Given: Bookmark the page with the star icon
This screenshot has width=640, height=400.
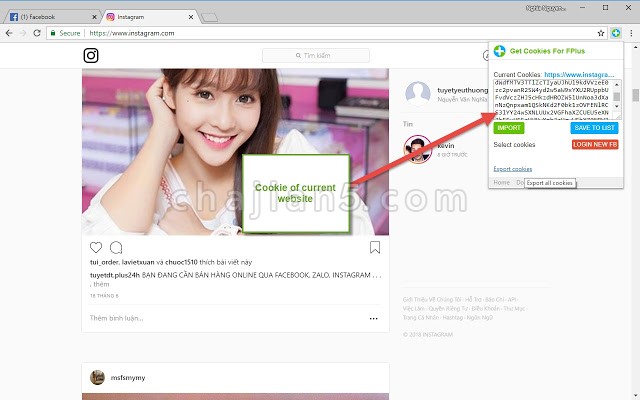Looking at the screenshot, I should 601,33.
